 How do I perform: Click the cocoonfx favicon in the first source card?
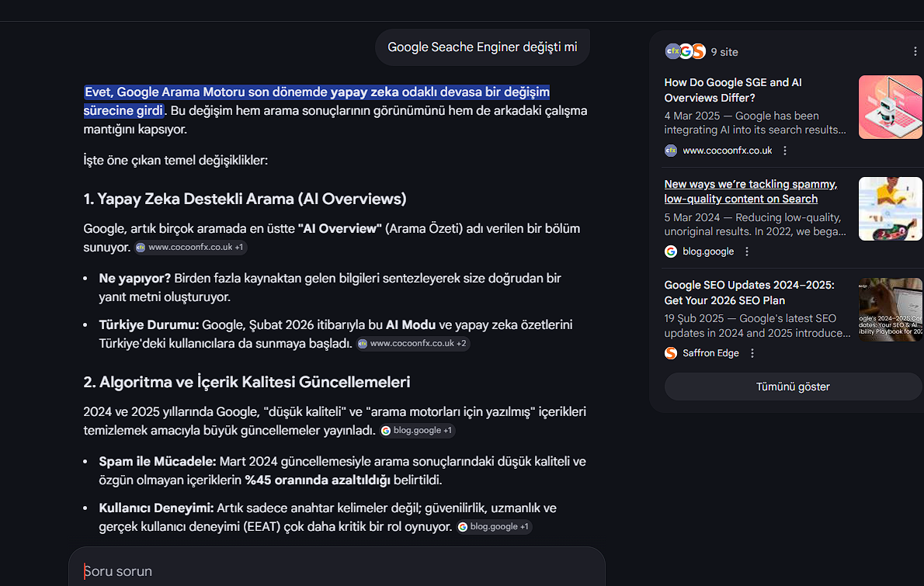pos(671,151)
